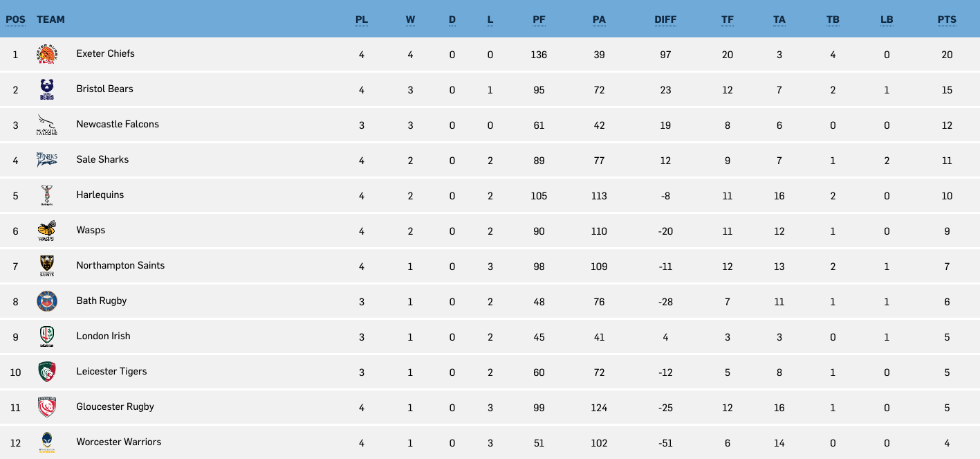Screen dimensions: 980x459
Task: Select the London Irish crest icon
Action: click(x=47, y=336)
